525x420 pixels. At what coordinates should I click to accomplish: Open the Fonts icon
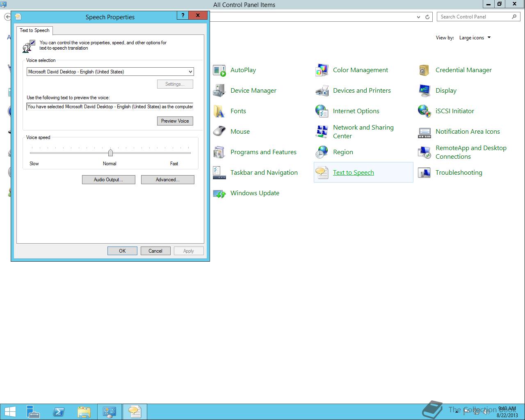[x=219, y=111]
